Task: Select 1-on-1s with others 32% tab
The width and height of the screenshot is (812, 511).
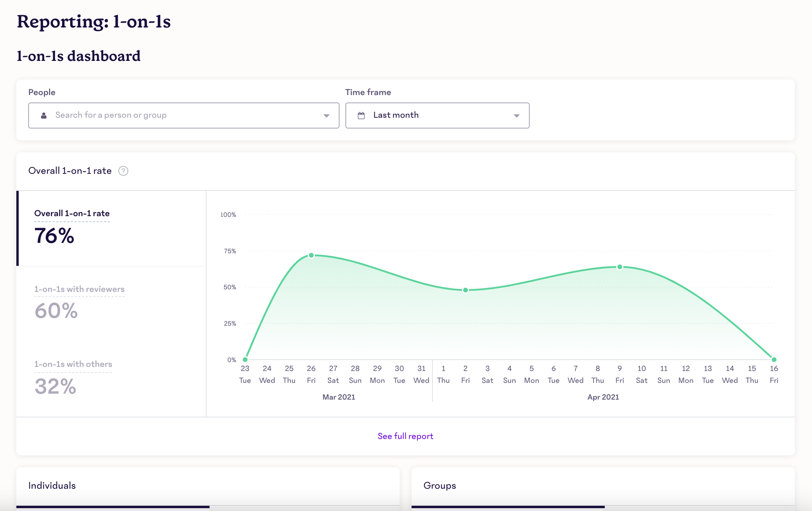Action: pos(111,379)
